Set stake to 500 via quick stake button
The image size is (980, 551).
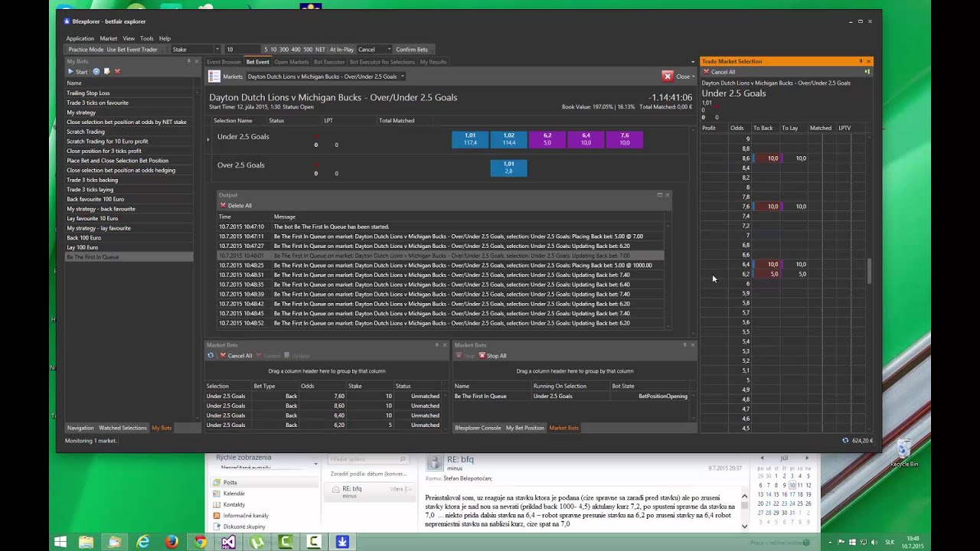tap(307, 50)
